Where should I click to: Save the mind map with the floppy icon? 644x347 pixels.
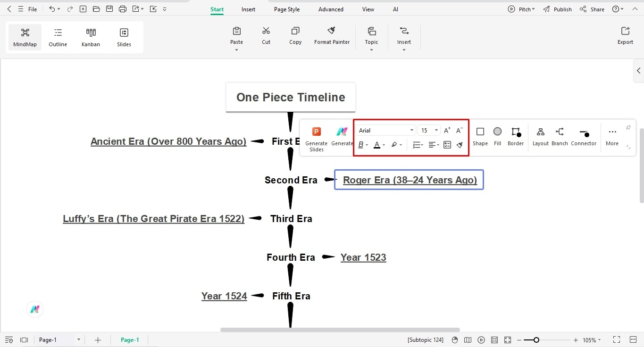tap(109, 9)
